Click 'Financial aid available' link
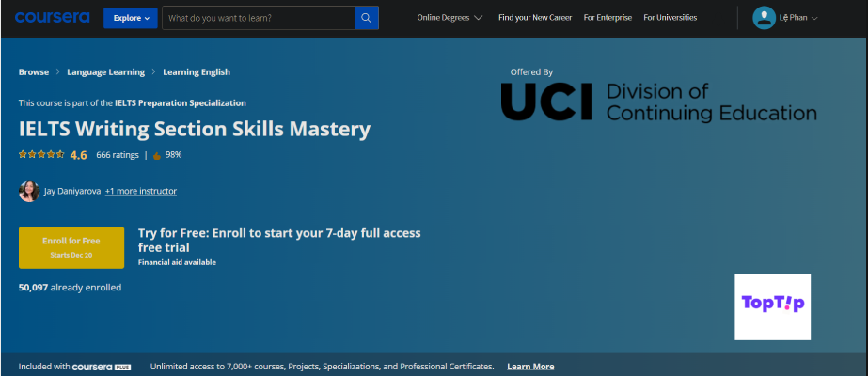The width and height of the screenshot is (868, 376). [177, 262]
